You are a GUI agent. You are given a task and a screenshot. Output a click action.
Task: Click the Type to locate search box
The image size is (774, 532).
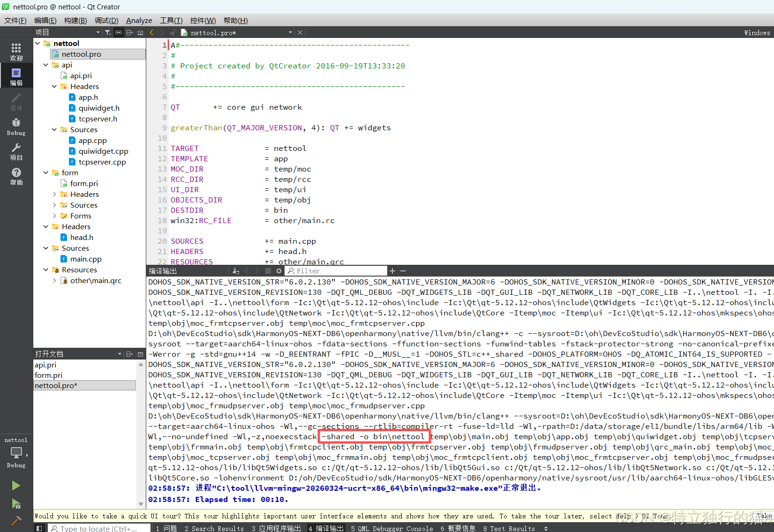tap(98, 528)
